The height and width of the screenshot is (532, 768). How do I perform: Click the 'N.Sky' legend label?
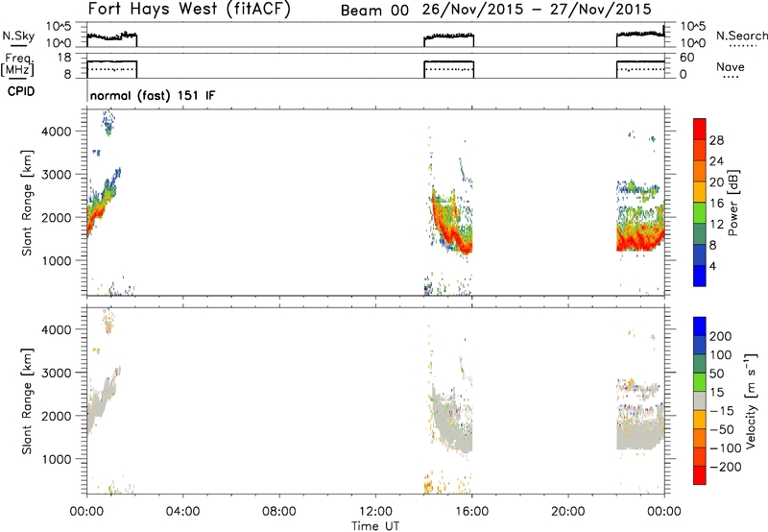18,36
